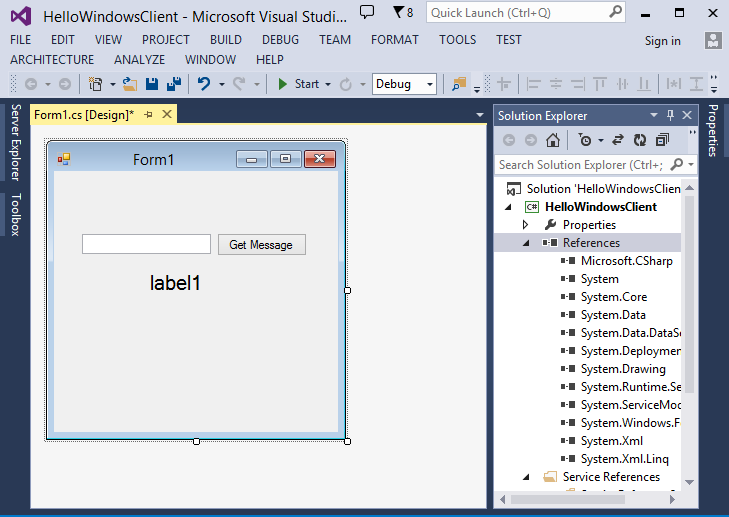The width and height of the screenshot is (729, 517).
Task: Open the TOOLS menu
Action: click(457, 40)
